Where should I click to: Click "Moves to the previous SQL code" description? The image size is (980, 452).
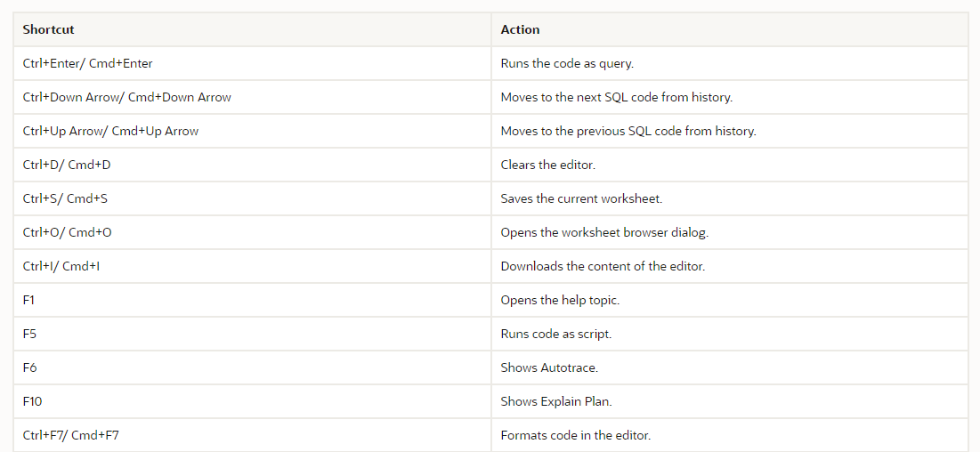tap(628, 131)
